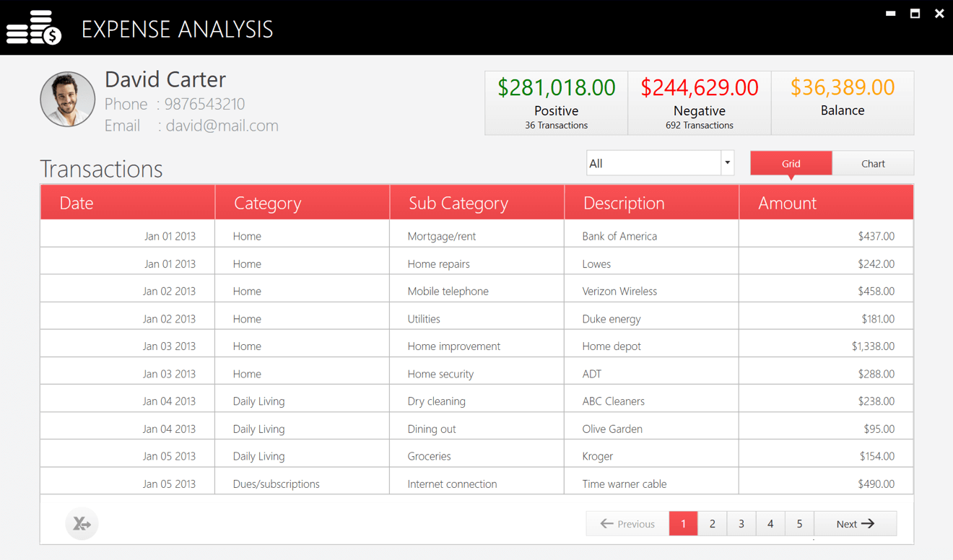Sort by the Date column header
Viewport: 953px width, 560px height.
click(128, 203)
